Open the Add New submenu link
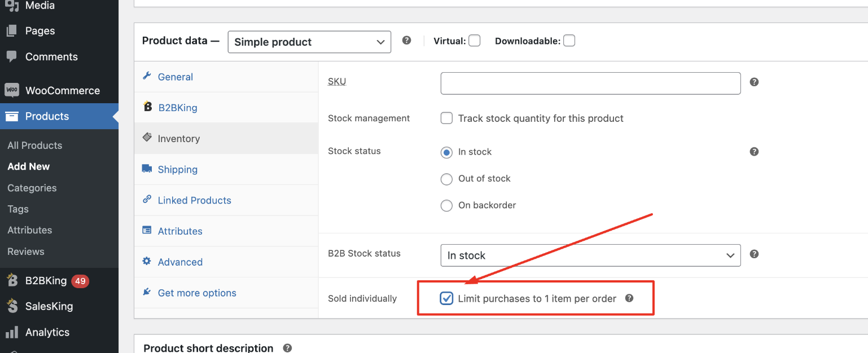The image size is (868, 353). (29, 166)
